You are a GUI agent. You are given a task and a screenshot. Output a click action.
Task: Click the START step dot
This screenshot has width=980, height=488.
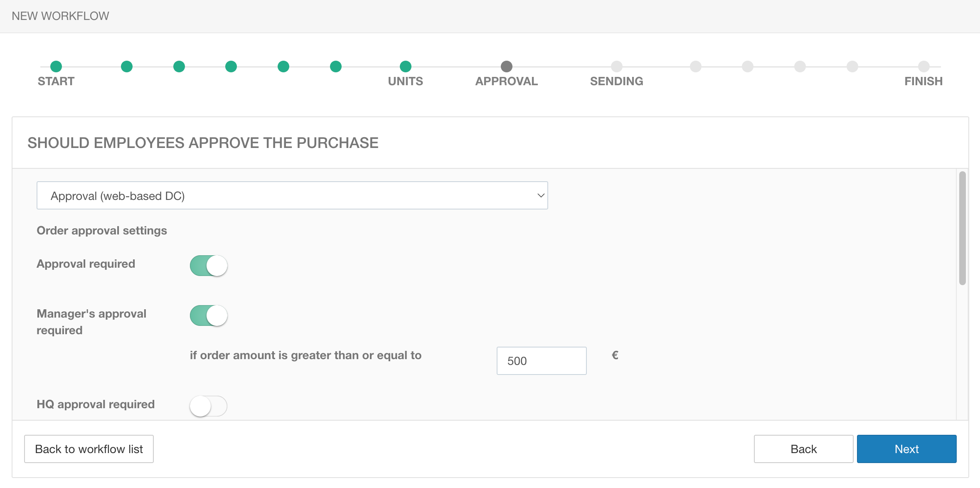click(56, 67)
